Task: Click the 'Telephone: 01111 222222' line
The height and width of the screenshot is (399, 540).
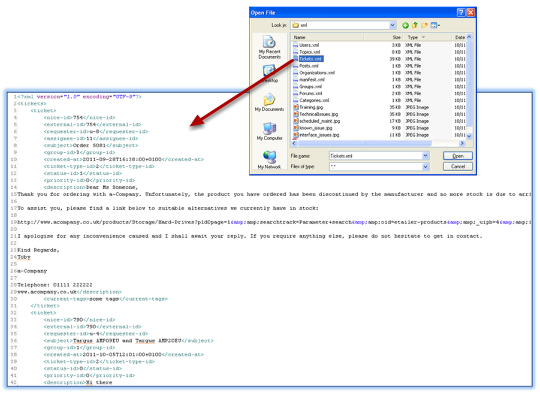Action: click(x=55, y=285)
